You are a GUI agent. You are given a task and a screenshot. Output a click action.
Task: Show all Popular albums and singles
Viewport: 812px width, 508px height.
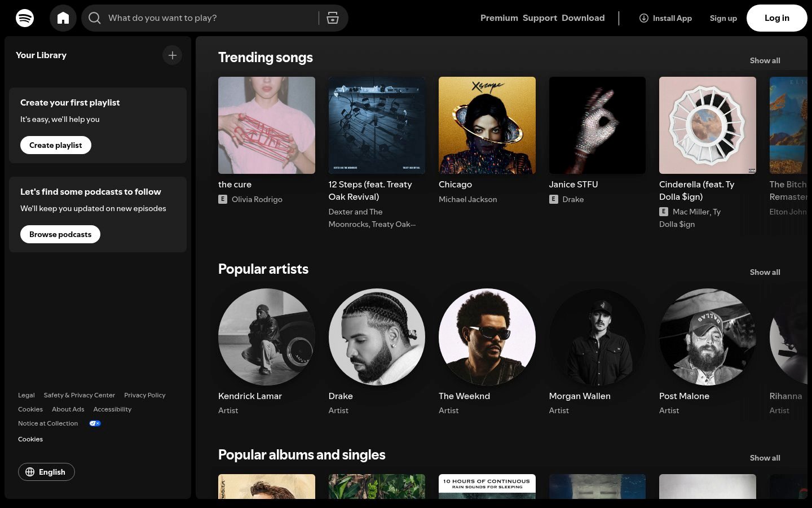765,458
